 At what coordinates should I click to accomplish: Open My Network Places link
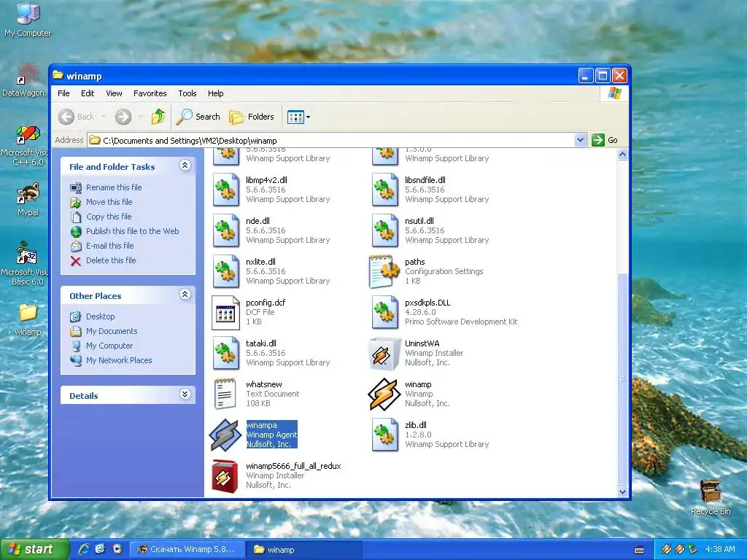pos(119,360)
